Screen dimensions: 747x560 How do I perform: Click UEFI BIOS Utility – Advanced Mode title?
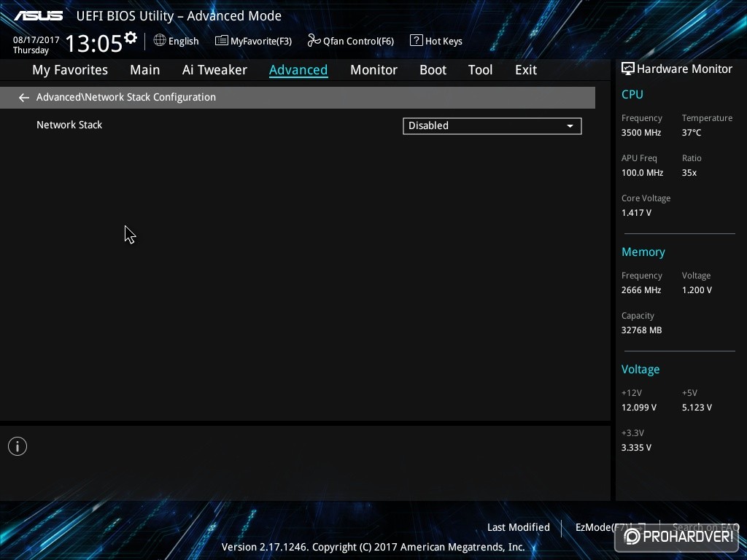click(179, 16)
